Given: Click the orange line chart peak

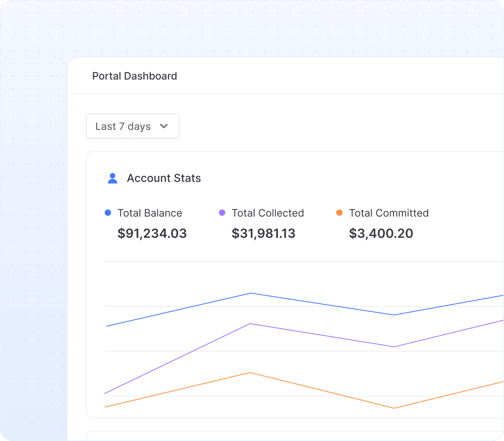Looking at the screenshot, I should click(x=250, y=372).
